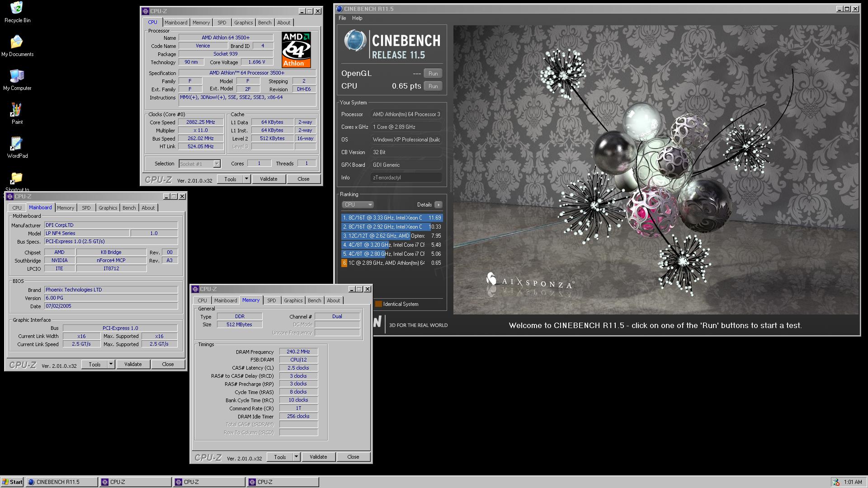Expand Tools dropdown arrow in Mainboard window
The image size is (868, 488).
111,364
